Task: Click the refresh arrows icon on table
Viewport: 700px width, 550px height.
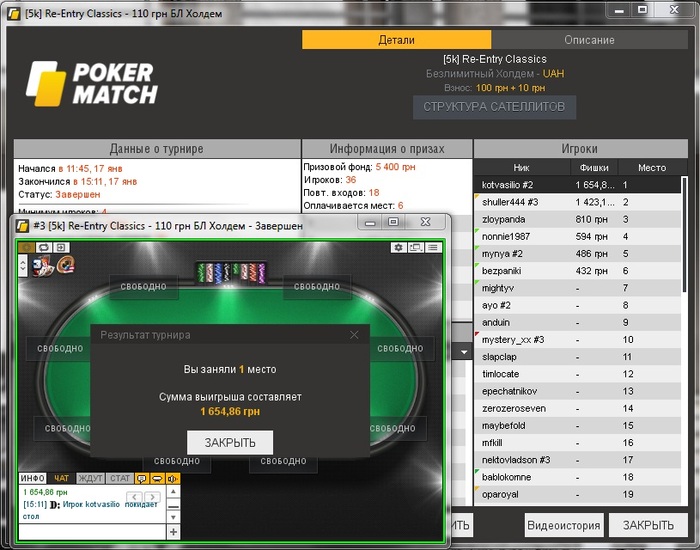Action: (x=44, y=247)
